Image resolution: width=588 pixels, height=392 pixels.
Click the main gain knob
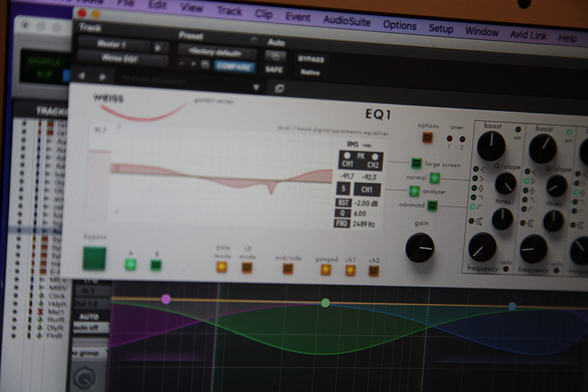pos(419,248)
